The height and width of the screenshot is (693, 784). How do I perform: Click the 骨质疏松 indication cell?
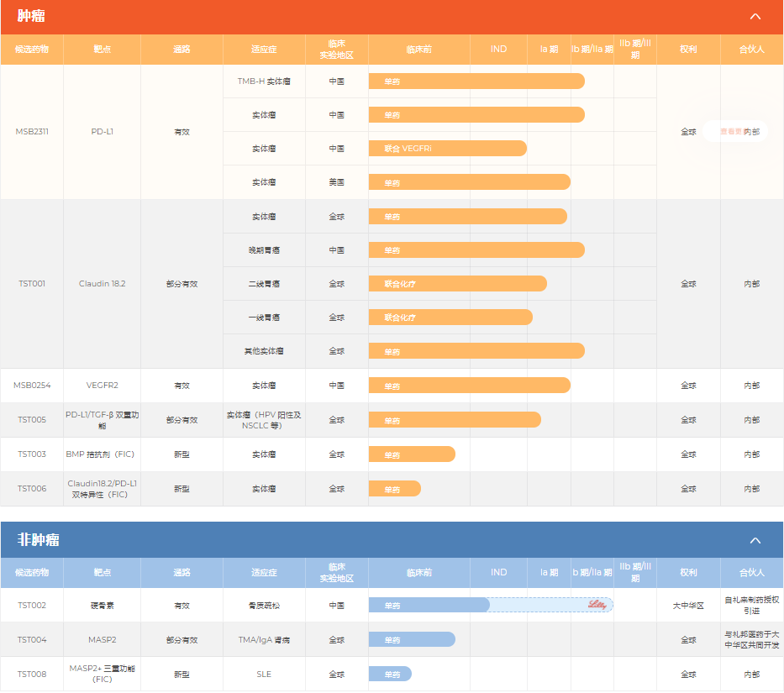[264, 605]
